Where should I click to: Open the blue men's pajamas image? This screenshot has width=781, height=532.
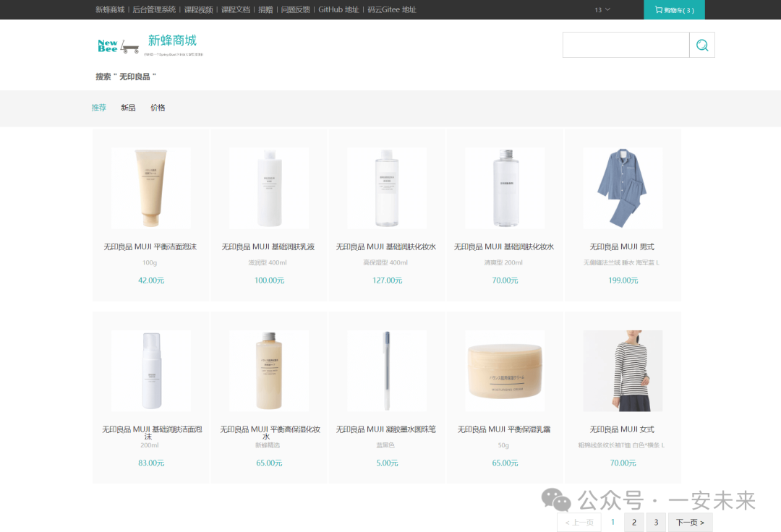pos(623,188)
